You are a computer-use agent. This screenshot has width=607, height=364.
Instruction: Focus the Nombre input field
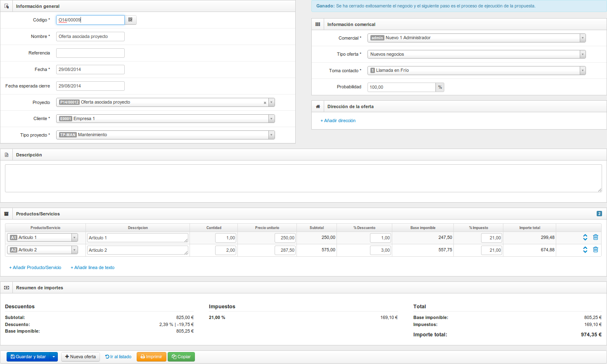tap(90, 36)
